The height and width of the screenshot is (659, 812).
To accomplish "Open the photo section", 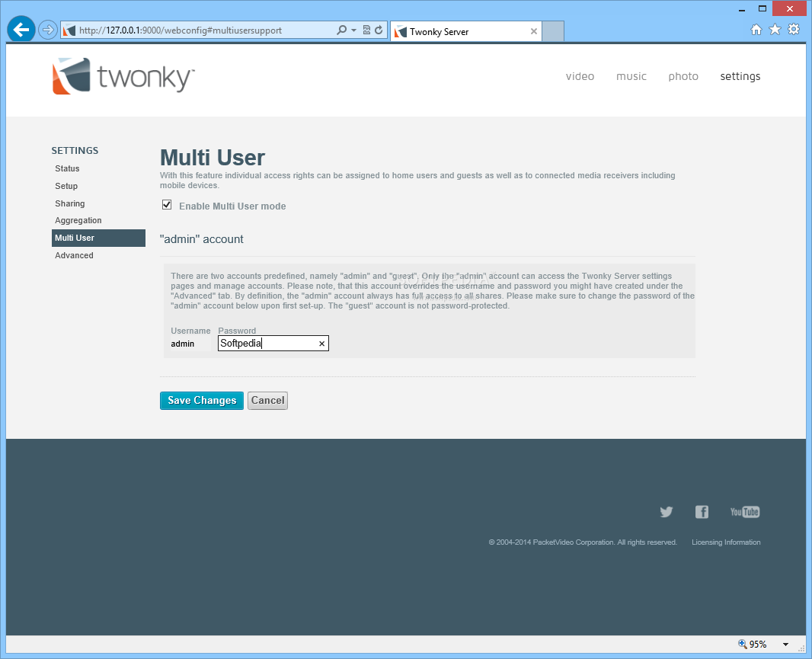I will [683, 76].
